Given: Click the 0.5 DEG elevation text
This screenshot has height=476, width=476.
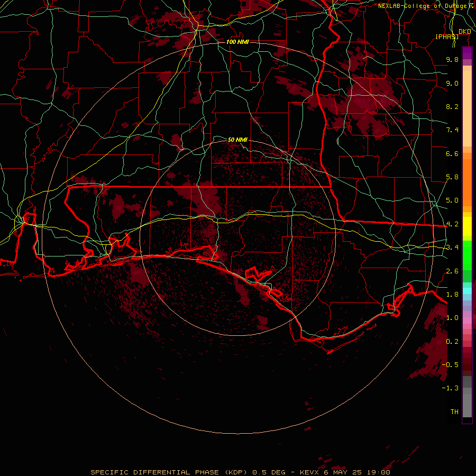Looking at the screenshot, I should coord(269,472).
